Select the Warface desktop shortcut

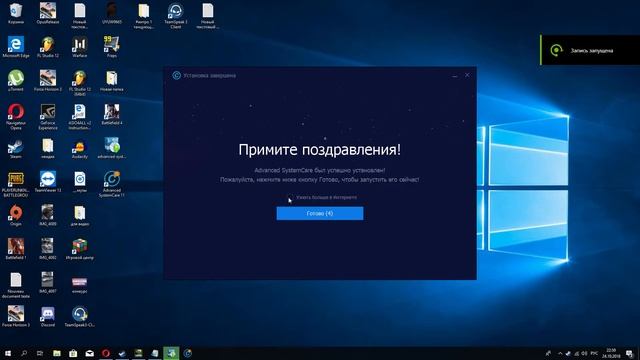click(80, 47)
